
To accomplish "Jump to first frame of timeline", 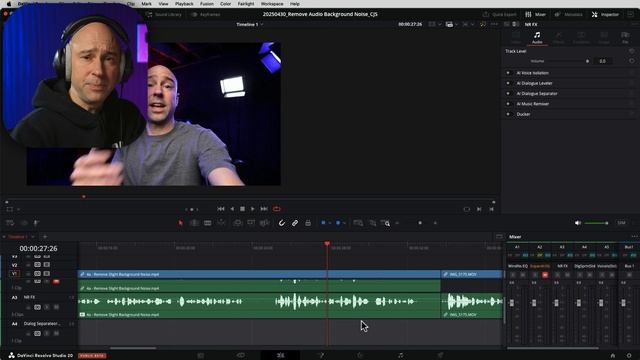I will pyautogui.click(x=221, y=209).
